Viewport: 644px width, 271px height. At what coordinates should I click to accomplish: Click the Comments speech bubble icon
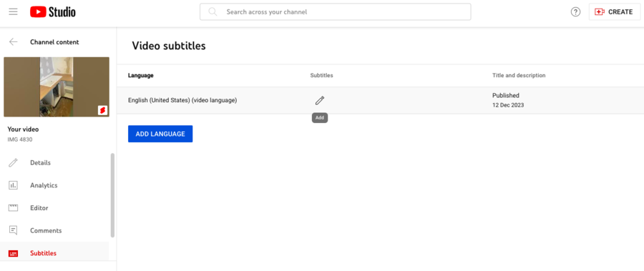[13, 230]
